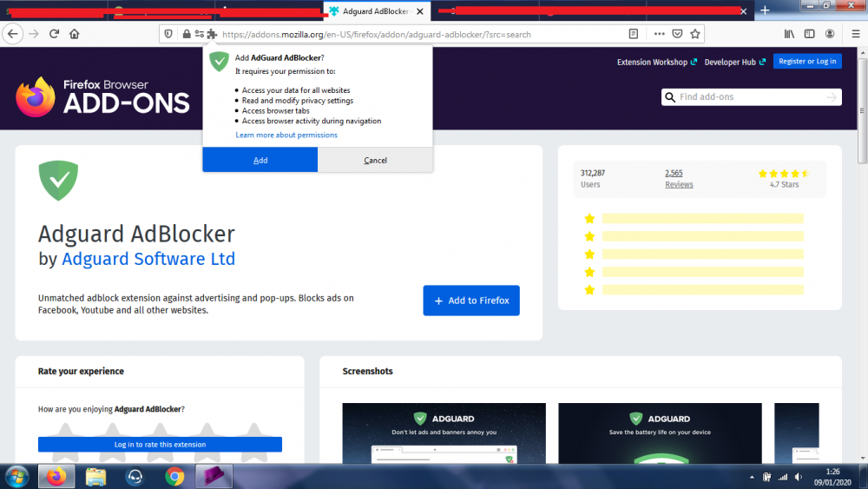This screenshot has height=489, width=868.
Task: Open Adguard Software Ltd author link
Action: click(x=148, y=259)
